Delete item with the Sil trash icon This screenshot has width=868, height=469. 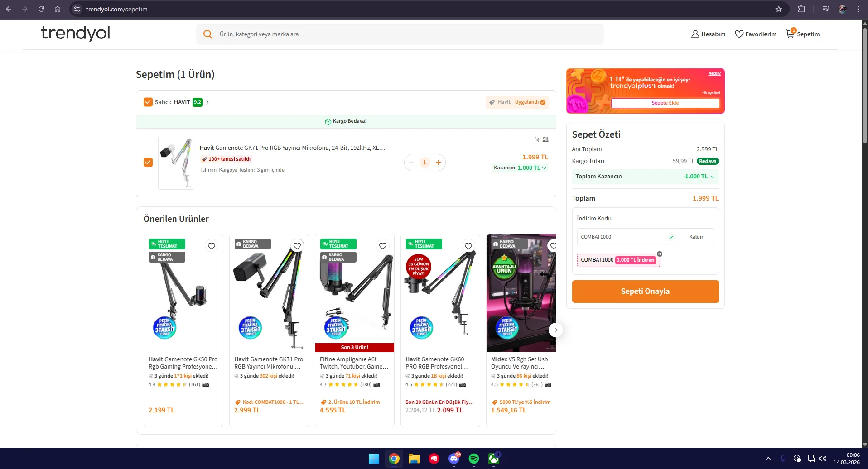coord(541,139)
